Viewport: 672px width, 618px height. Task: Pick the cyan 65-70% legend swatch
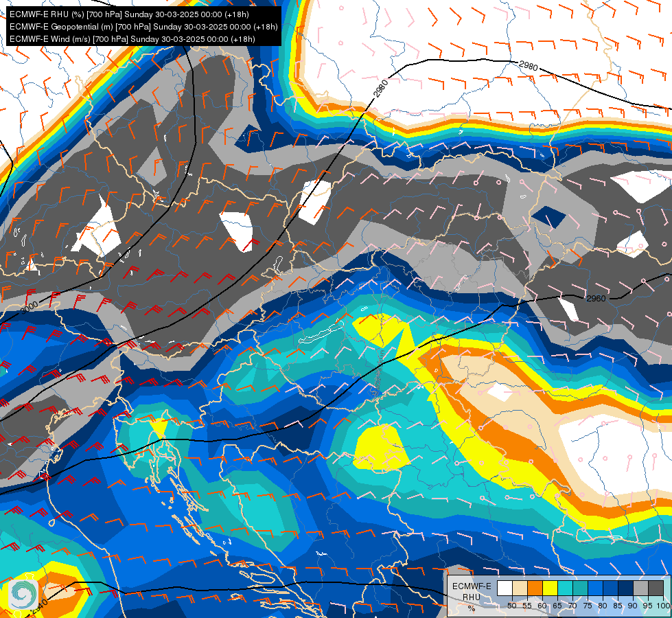(x=566, y=588)
